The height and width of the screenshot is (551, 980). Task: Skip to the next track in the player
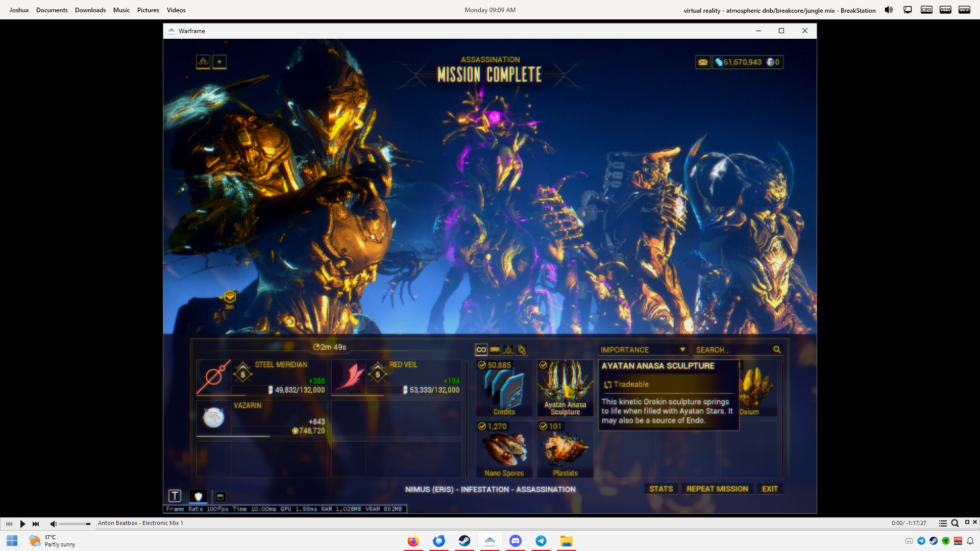pyautogui.click(x=36, y=523)
